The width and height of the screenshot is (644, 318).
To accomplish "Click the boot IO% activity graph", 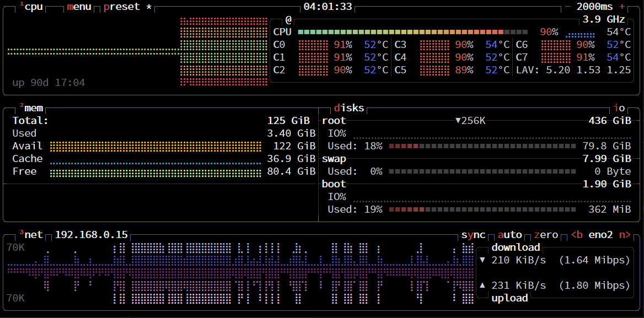I will pyautogui.click(x=492, y=201).
